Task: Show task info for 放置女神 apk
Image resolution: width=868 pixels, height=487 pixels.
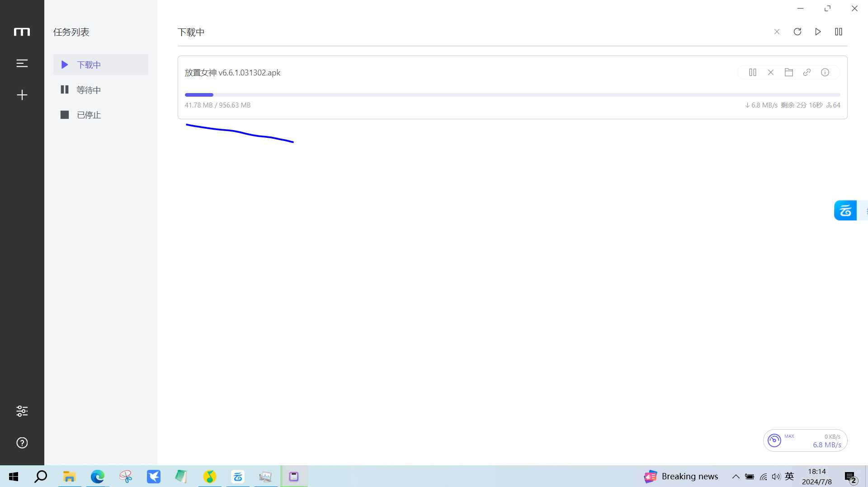Action: pos(825,72)
